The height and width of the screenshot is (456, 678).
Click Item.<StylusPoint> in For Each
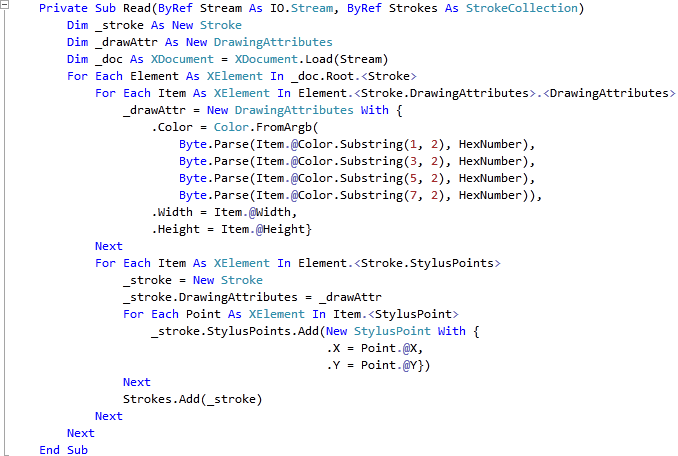(x=396, y=315)
